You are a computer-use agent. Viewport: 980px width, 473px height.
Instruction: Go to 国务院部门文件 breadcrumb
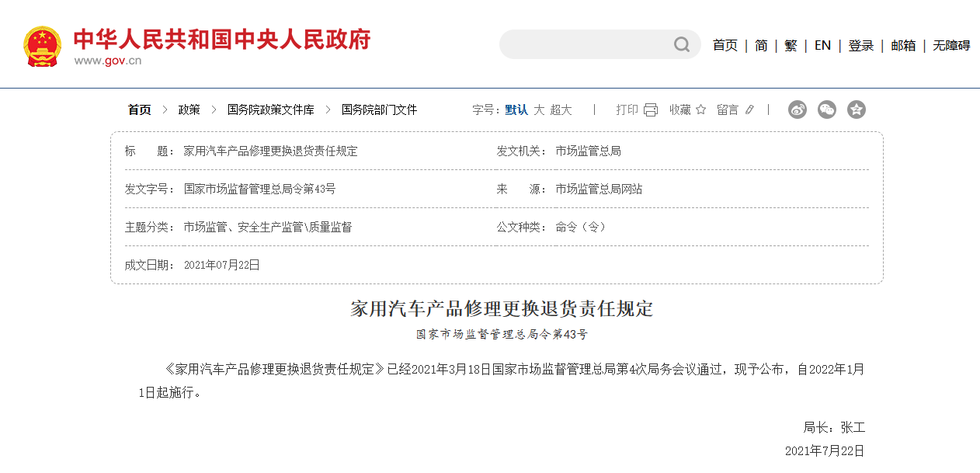pos(380,110)
